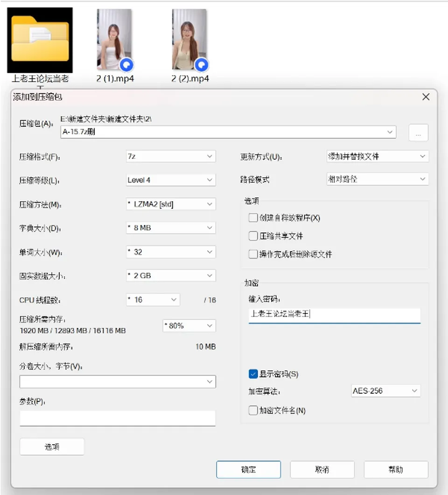Select the yellow folder icon
448x495 pixels.
pos(40,40)
